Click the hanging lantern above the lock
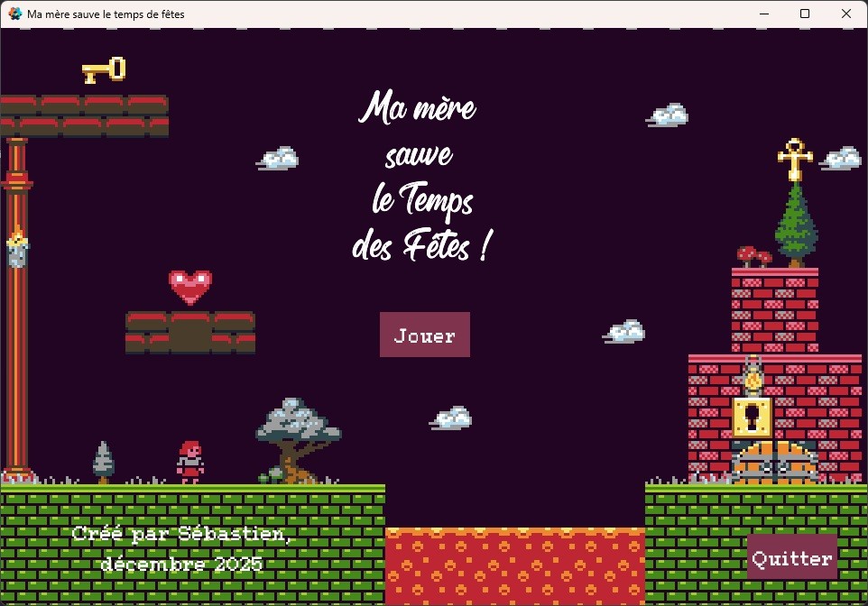This screenshot has height=606, width=868. pos(753,374)
